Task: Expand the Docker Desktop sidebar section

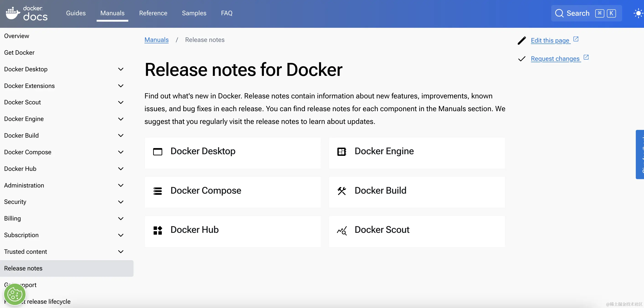Action: click(121, 69)
